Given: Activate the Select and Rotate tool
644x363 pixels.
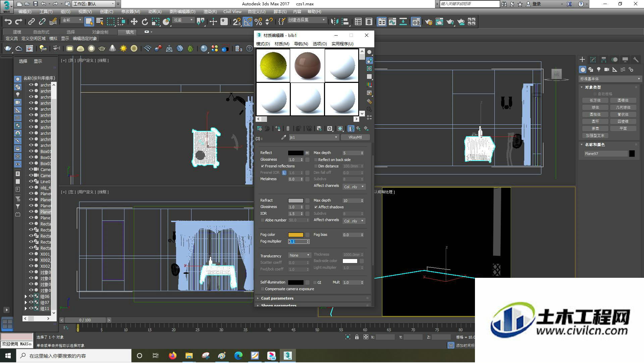Looking at the screenshot, I should pos(145,22).
